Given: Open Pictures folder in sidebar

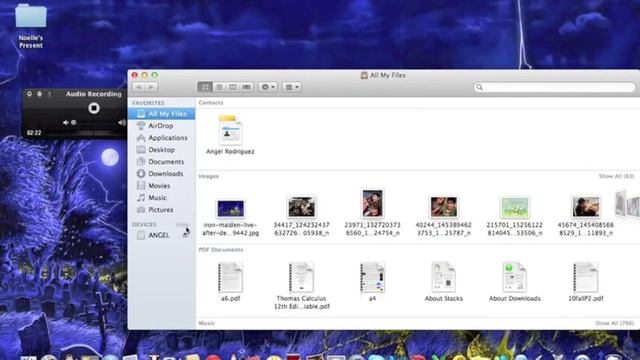Looking at the screenshot, I should [x=162, y=210].
